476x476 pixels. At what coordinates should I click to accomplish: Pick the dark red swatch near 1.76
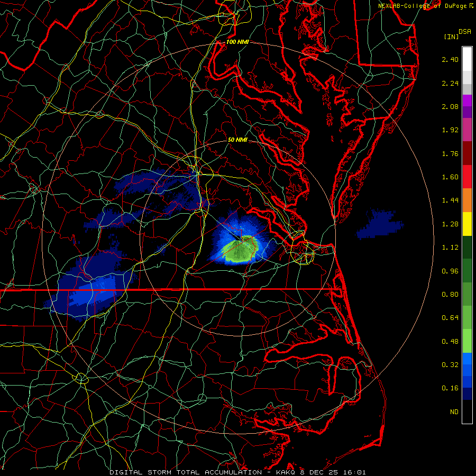467,153
